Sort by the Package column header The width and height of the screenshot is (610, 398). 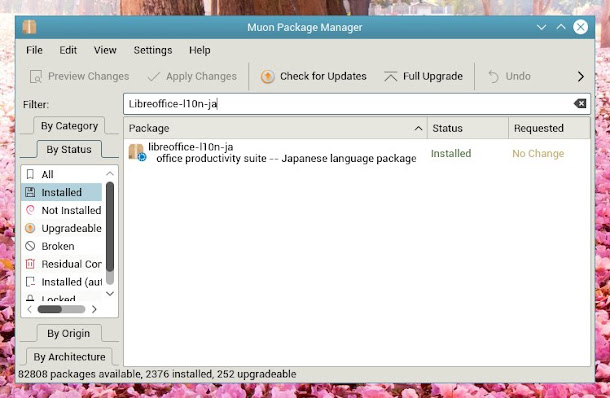tap(275, 128)
